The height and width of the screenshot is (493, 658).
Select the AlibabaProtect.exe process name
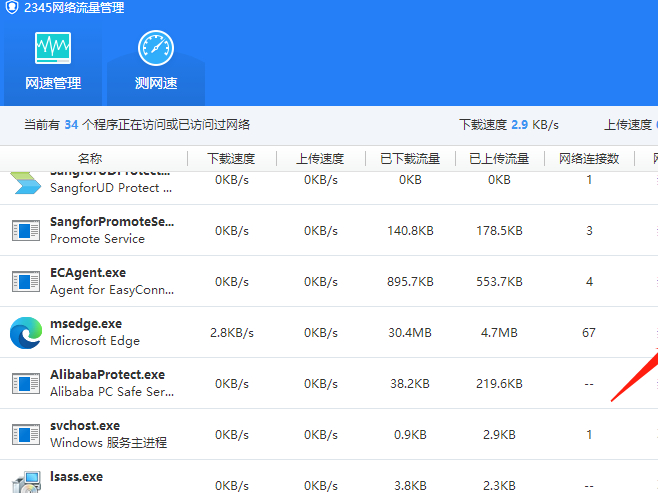tap(107, 375)
